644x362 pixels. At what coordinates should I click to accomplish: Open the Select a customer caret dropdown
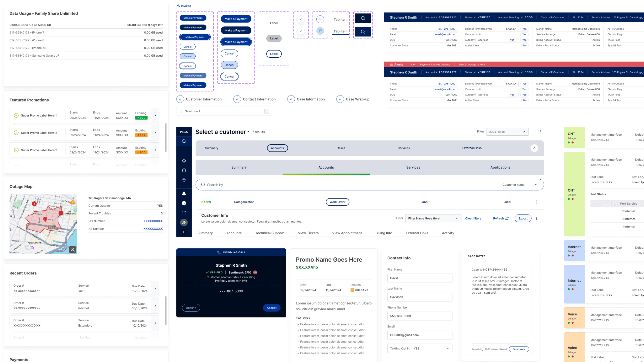(x=248, y=132)
